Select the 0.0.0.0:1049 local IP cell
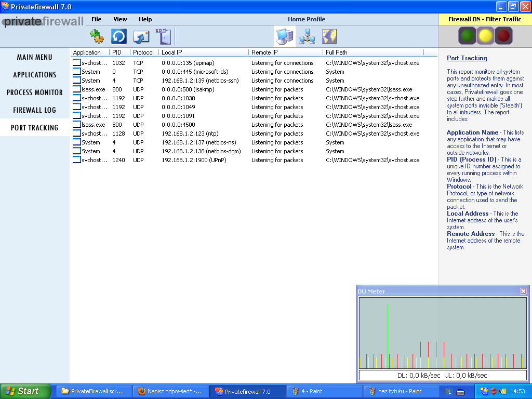Viewport: 532px width, 399px height. 178,107
